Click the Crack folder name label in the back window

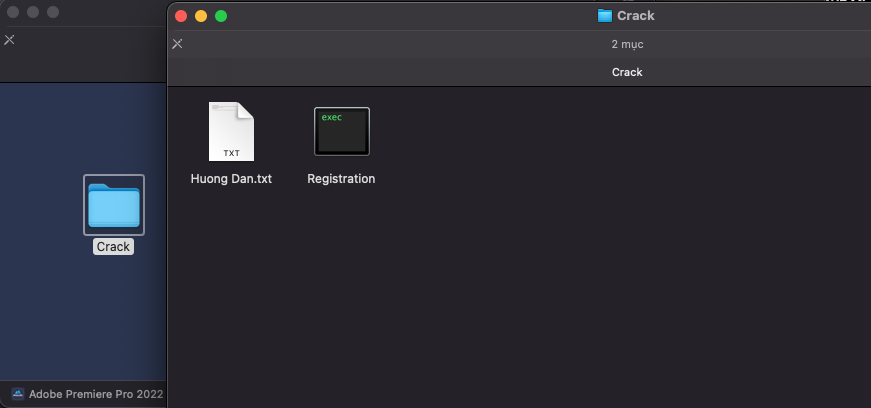113,247
